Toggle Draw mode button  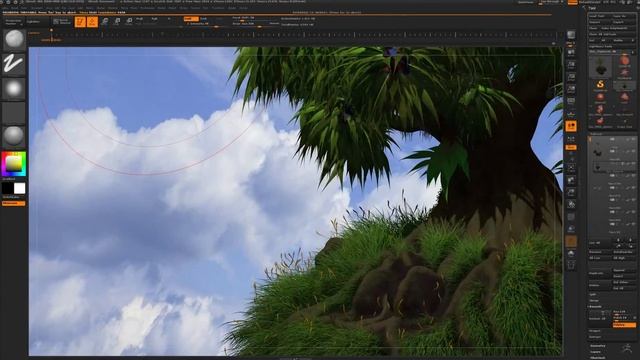point(92,22)
